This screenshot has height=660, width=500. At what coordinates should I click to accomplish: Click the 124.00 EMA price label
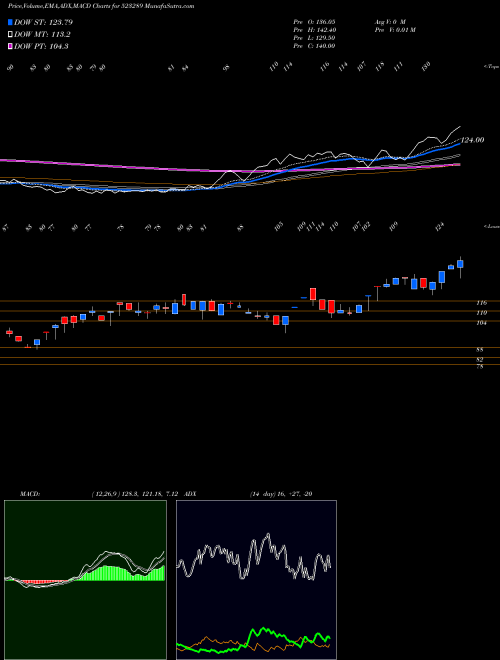click(x=472, y=140)
